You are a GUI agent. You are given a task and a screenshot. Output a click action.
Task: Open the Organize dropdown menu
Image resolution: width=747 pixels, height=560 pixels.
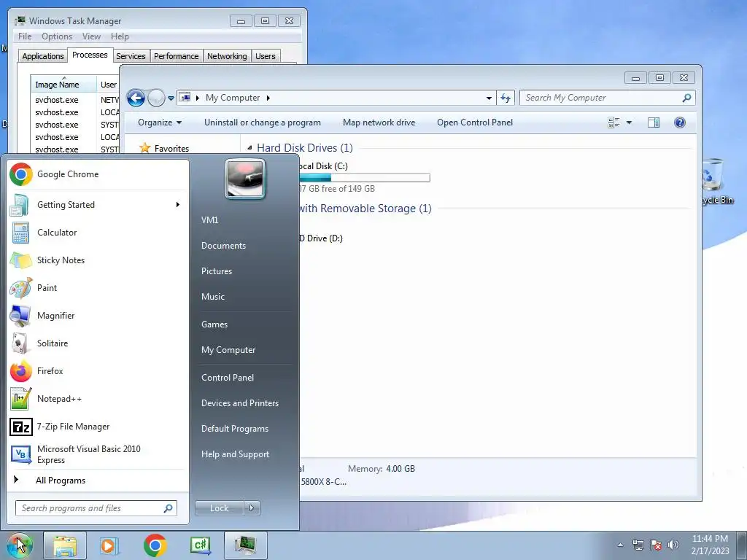(x=160, y=122)
